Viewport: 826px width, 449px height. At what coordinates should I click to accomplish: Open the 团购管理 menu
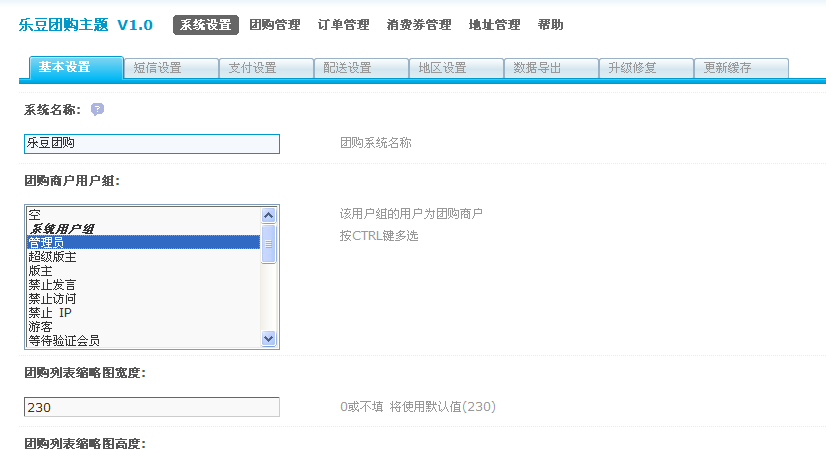coord(275,25)
